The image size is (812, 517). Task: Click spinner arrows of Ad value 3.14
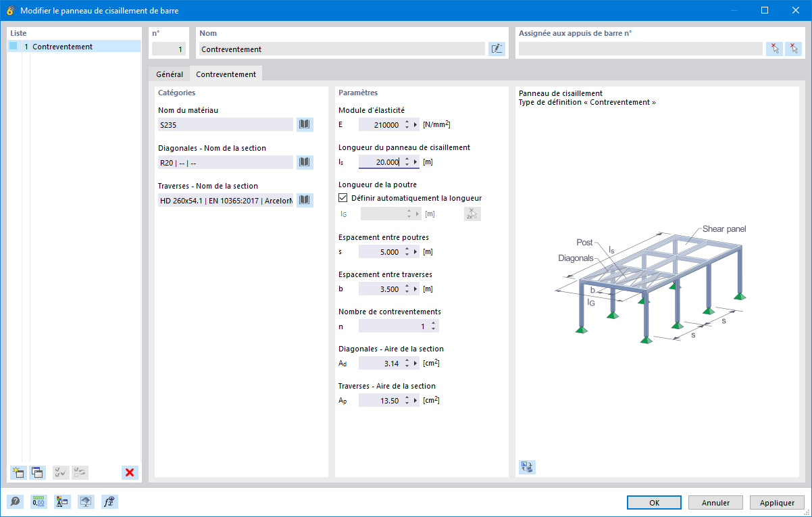click(x=407, y=364)
